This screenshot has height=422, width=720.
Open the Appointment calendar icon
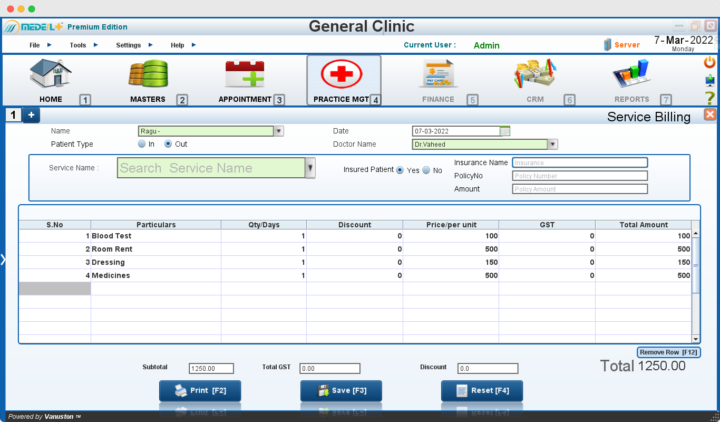[x=244, y=76]
